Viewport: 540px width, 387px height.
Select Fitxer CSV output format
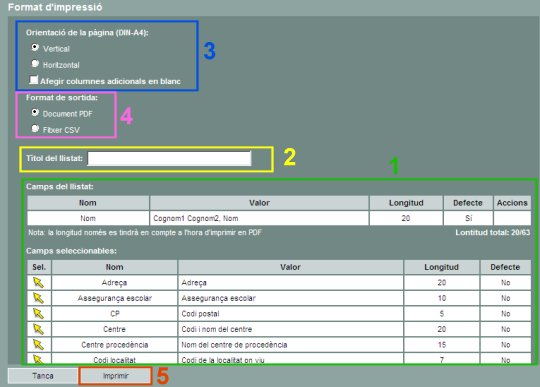(35, 128)
